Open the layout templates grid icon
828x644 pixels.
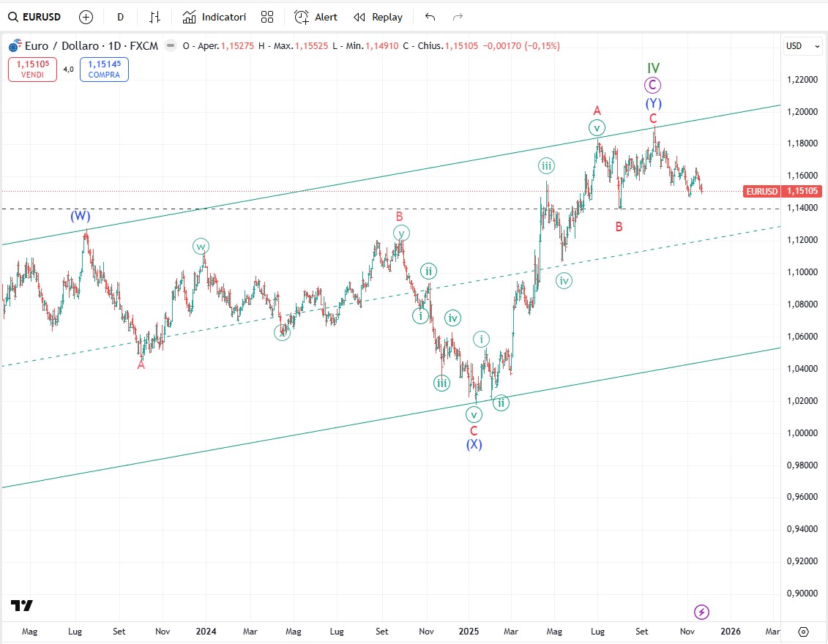[x=267, y=17]
